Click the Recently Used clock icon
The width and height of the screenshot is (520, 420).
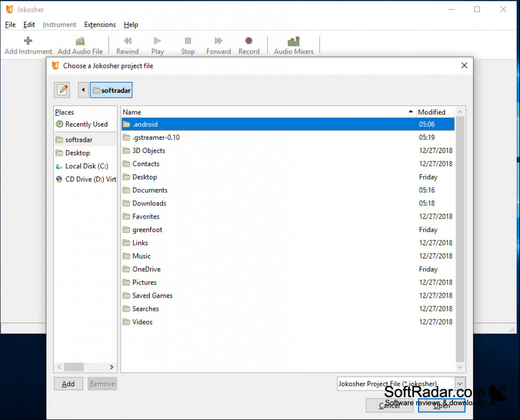pyautogui.click(x=60, y=124)
